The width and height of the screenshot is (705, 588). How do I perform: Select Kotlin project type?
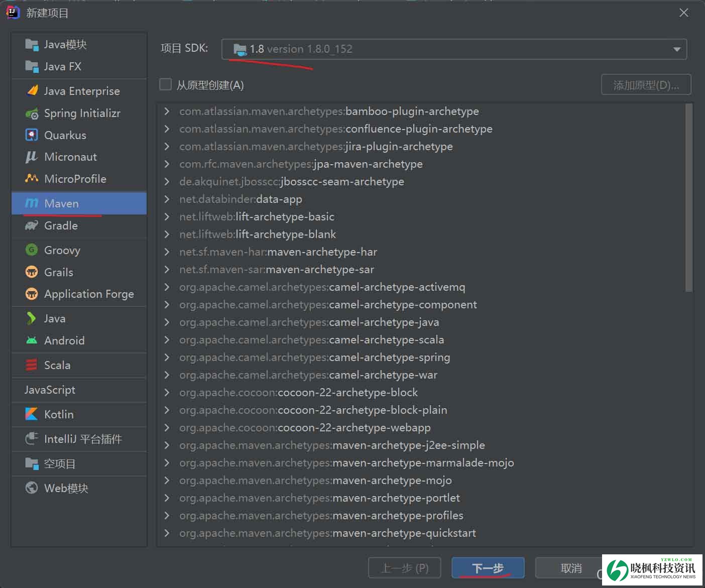tap(79, 414)
